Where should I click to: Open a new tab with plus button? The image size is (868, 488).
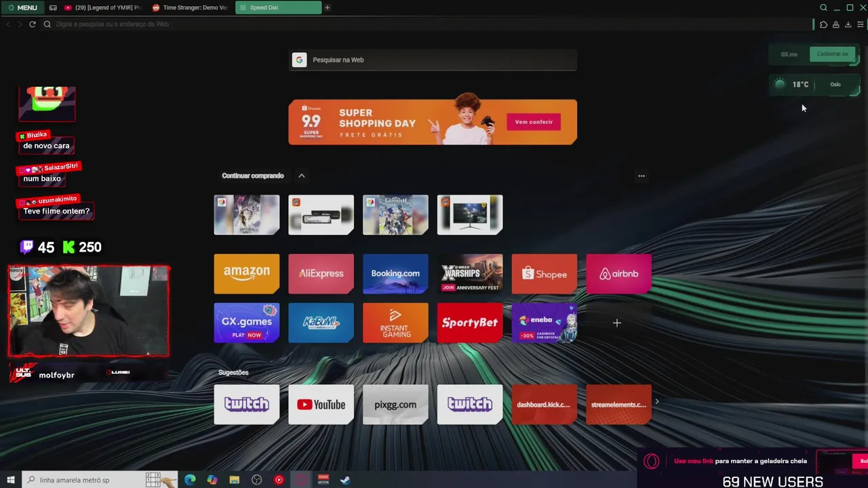(327, 7)
